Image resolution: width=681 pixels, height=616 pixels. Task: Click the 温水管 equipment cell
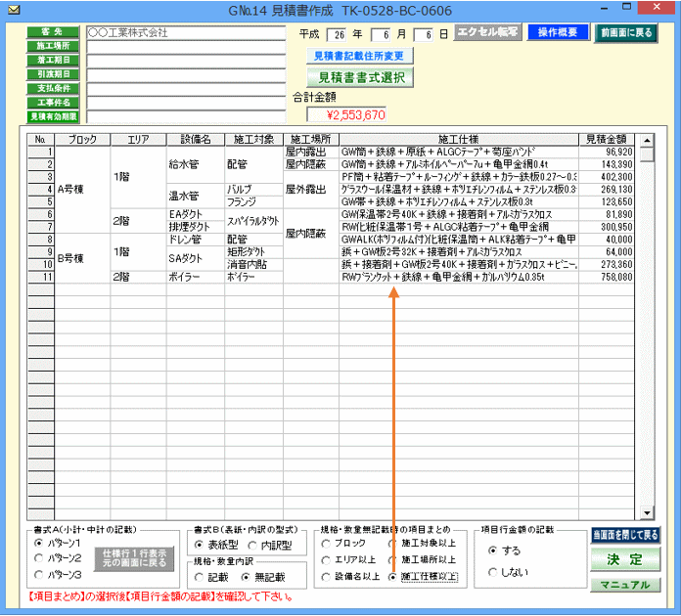196,196
